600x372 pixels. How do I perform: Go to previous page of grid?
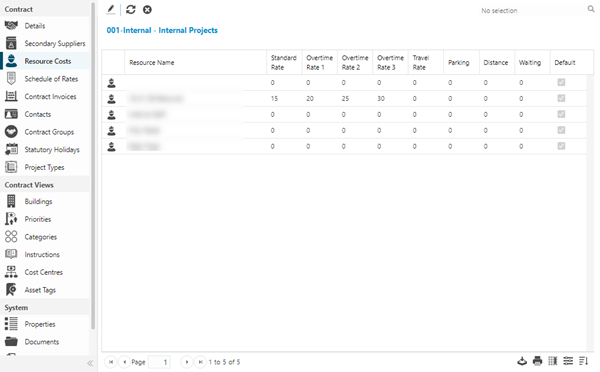coord(124,362)
